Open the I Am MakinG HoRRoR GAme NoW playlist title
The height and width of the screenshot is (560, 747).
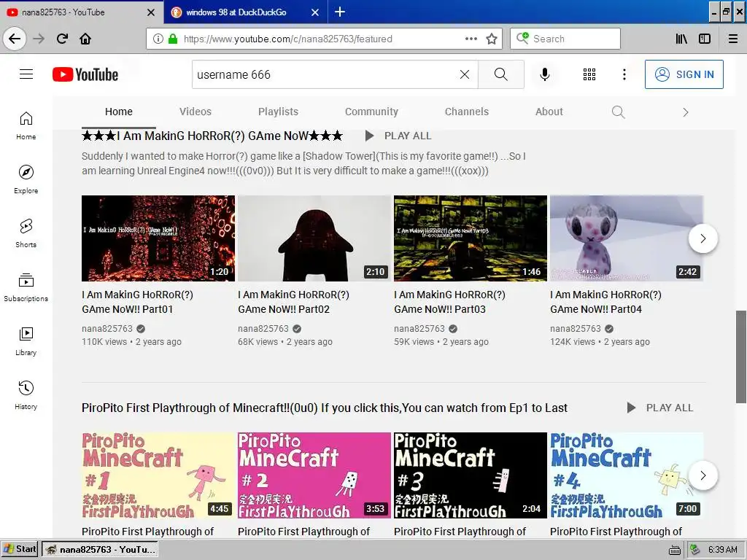[x=212, y=136]
